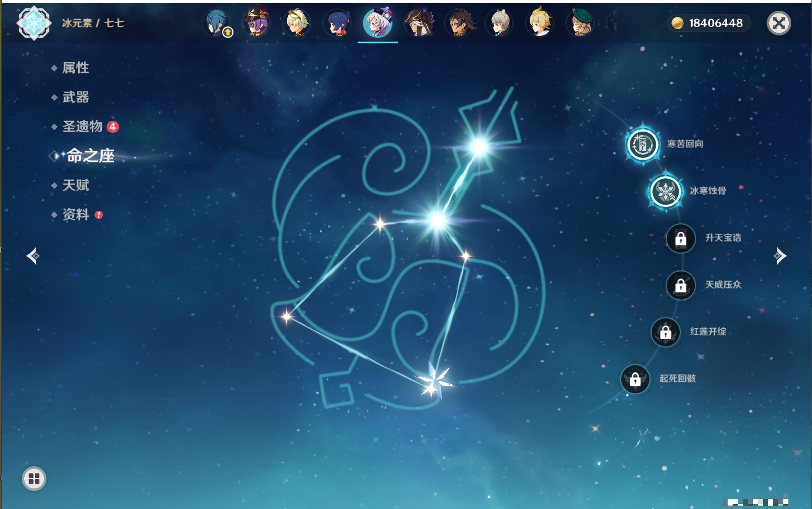The width and height of the screenshot is (812, 509).
Task: Open unlocked constellation 寒苦回向 icon
Action: click(642, 145)
